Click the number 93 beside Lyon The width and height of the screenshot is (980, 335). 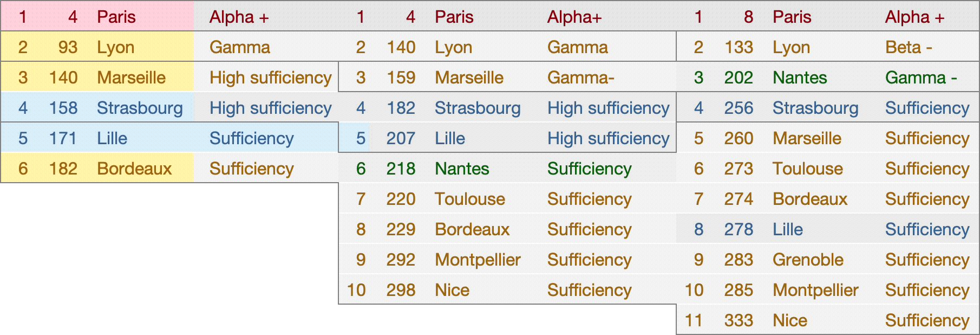click(68, 47)
